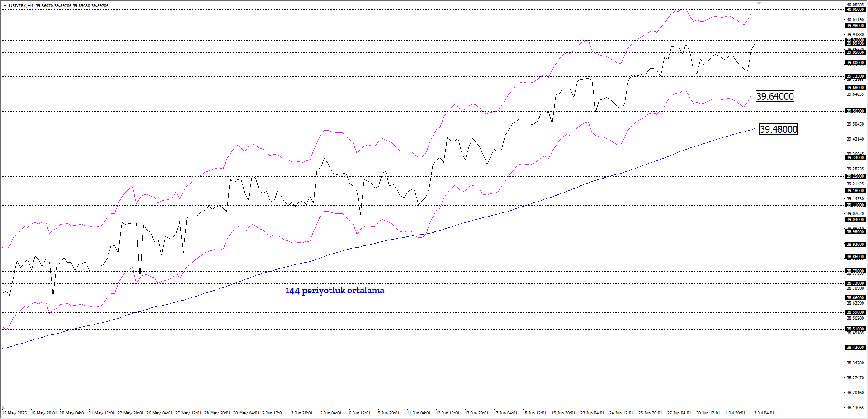Image resolution: width=868 pixels, height=419 pixels.
Task: Click the 39.73500 level tag on price axis
Action: [x=855, y=76]
